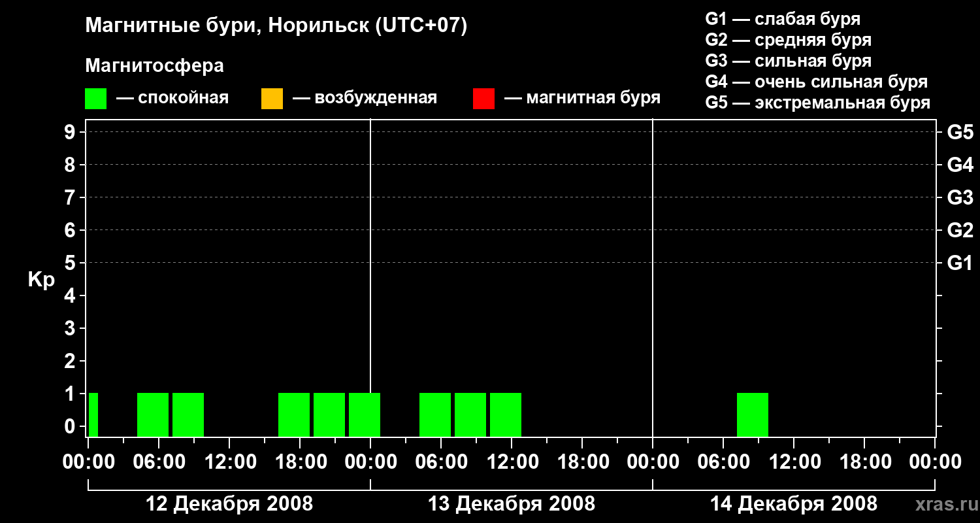Click the '12 Декабря 2008' date label
This screenshot has height=523, width=980.
point(229,504)
